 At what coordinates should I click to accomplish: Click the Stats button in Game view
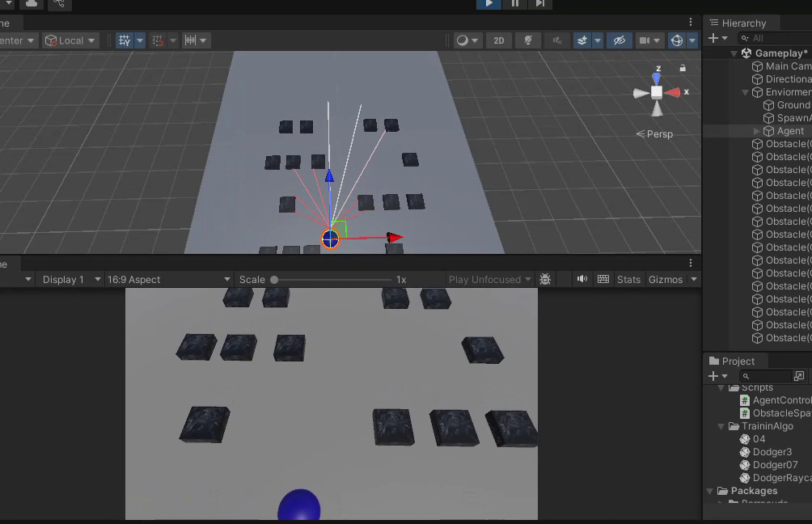tap(628, 280)
